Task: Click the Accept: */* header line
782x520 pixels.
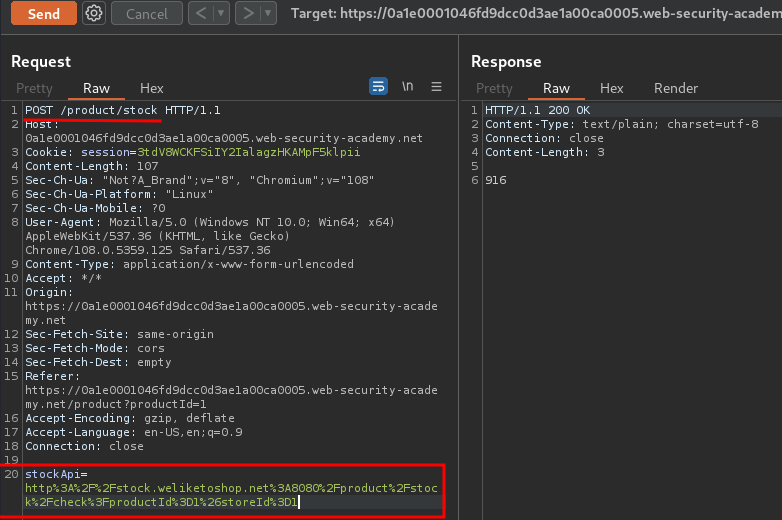Action: pyautogui.click(x=63, y=278)
